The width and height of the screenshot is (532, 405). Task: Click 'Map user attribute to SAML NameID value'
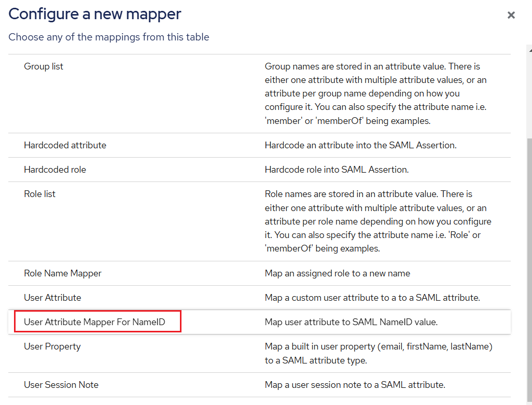click(351, 322)
